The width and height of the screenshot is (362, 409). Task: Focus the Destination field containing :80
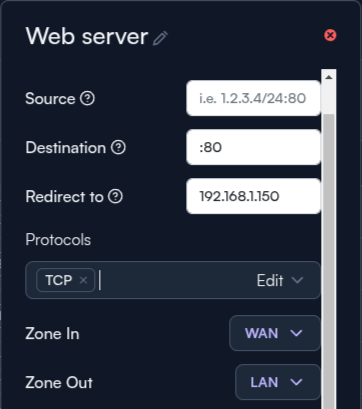click(x=253, y=147)
